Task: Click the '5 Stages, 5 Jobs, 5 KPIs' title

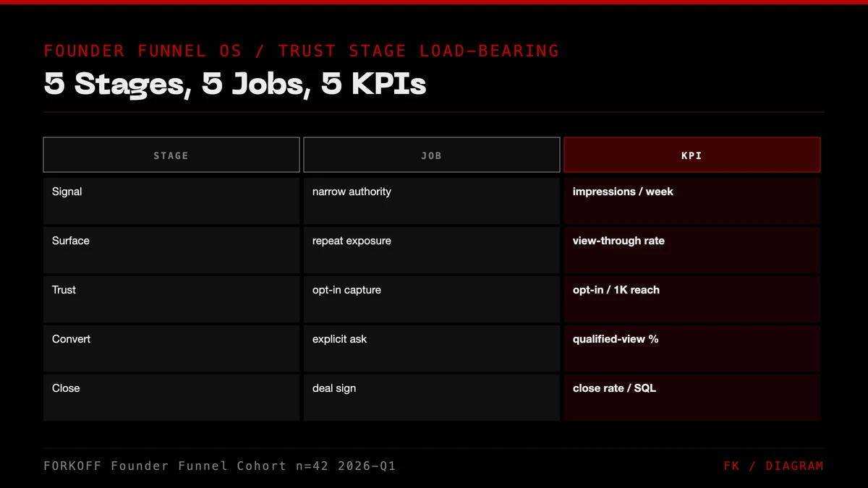Action: [235, 85]
